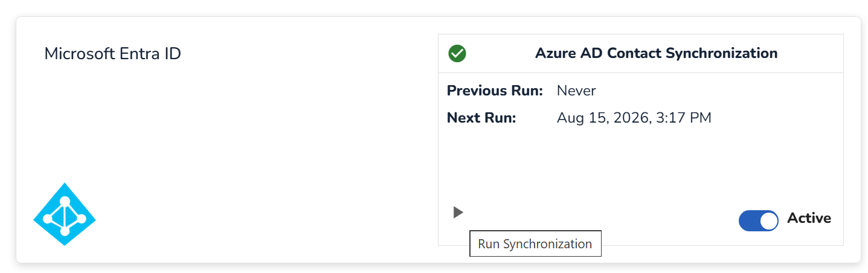This screenshot has height=273, width=868.
Task: Click the "Previous Run:" label
Action: pyautogui.click(x=495, y=91)
